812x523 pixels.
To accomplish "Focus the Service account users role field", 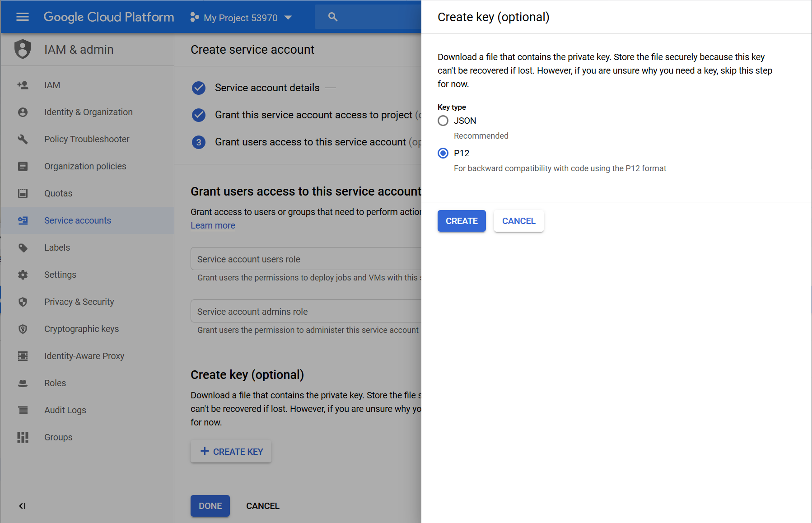I will click(306, 259).
